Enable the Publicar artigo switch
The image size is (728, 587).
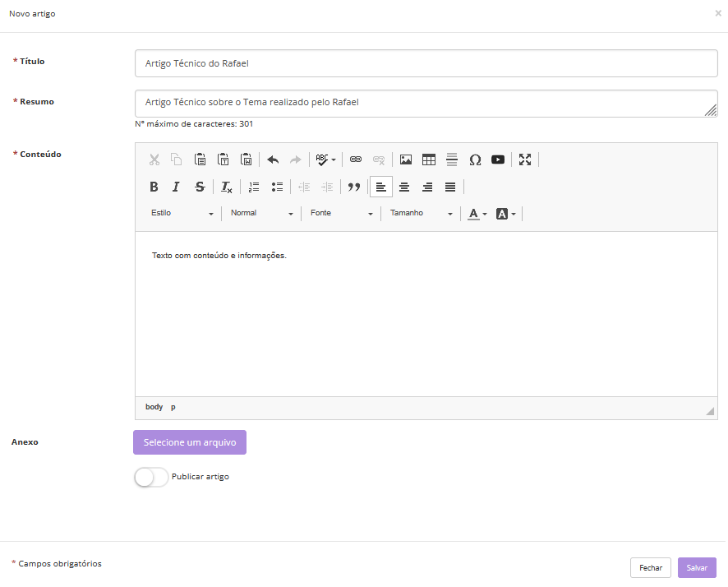click(151, 477)
